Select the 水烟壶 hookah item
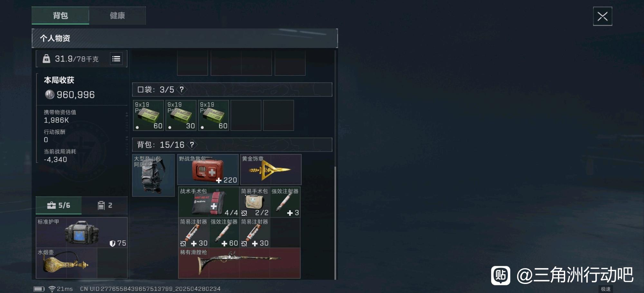The height and width of the screenshot is (293, 644). pos(66,263)
